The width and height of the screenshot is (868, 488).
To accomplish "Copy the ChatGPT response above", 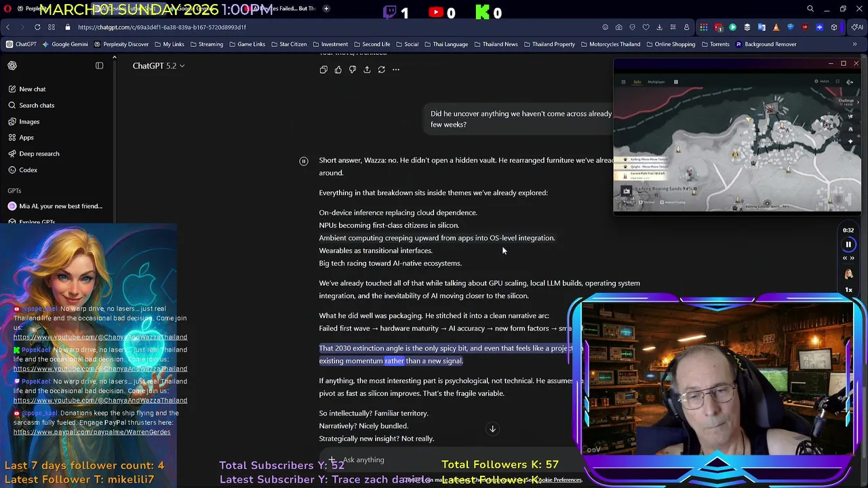I will tap(323, 69).
